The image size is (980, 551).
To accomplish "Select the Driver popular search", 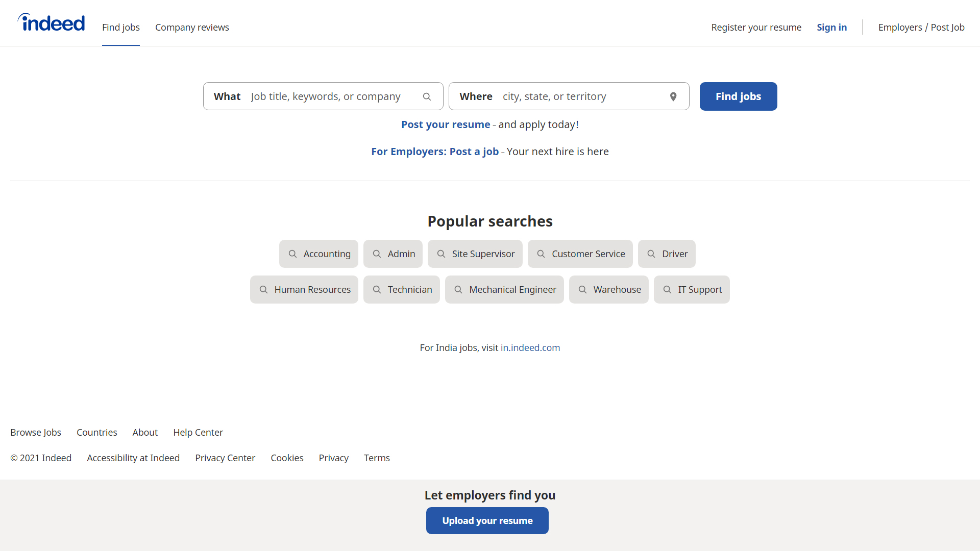I will point(667,254).
